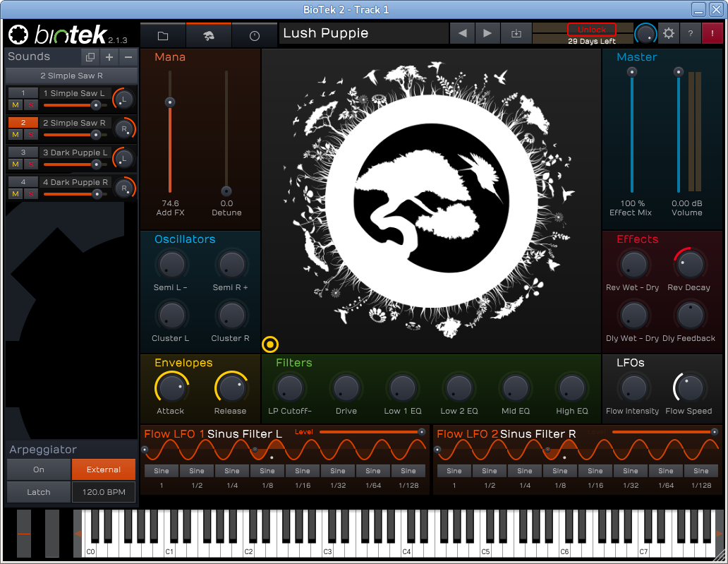This screenshot has height=564, width=728.
Task: Click the Dly Wet - Dry knob
Action: [x=633, y=316]
